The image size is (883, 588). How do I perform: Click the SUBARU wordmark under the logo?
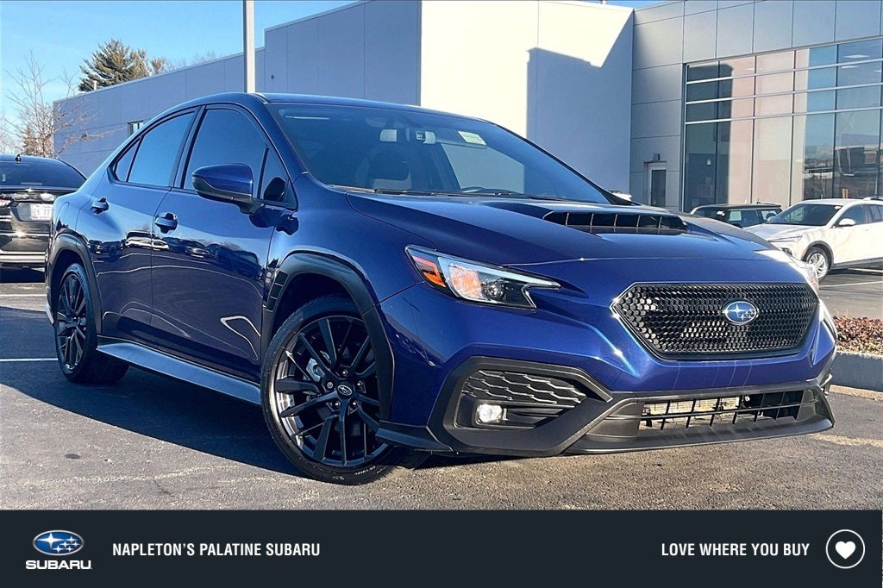(58, 565)
